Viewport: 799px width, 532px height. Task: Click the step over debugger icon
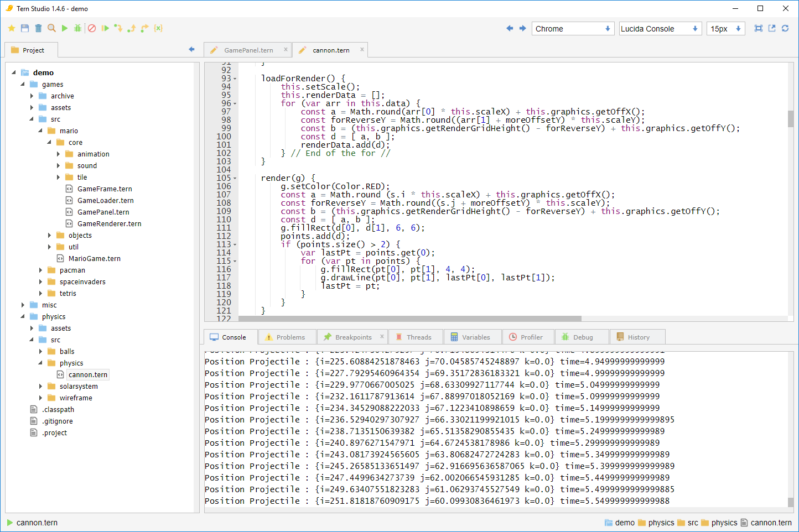tap(145, 28)
